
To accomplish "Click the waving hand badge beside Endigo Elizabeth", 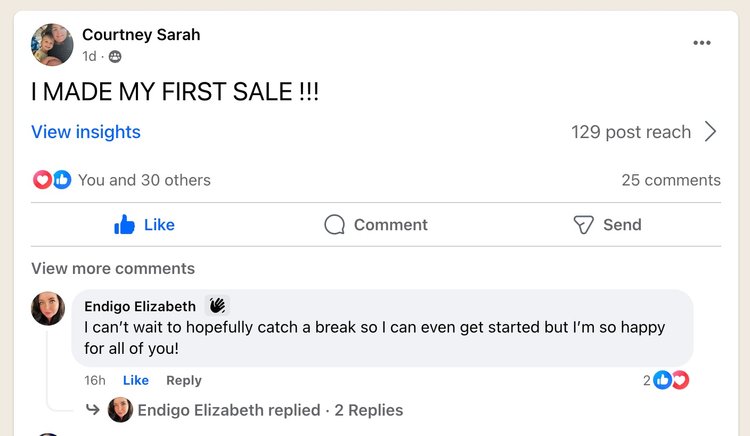I will pyautogui.click(x=217, y=306).
